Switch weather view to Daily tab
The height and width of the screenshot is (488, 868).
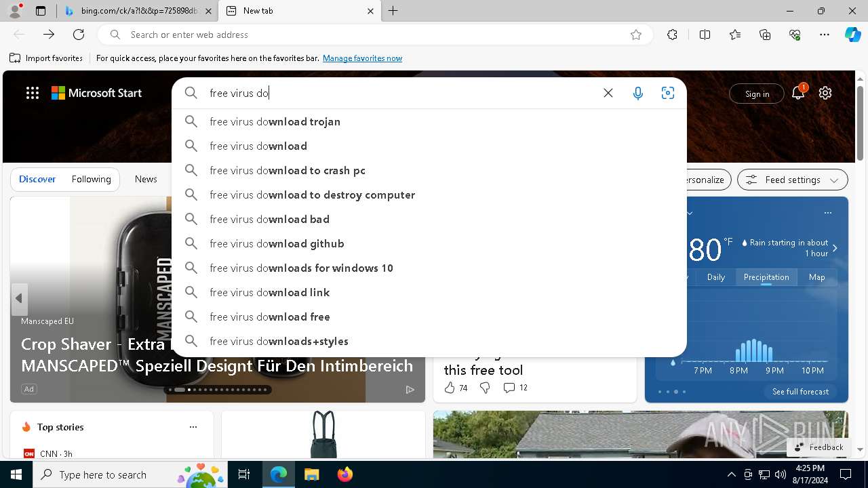click(x=716, y=277)
